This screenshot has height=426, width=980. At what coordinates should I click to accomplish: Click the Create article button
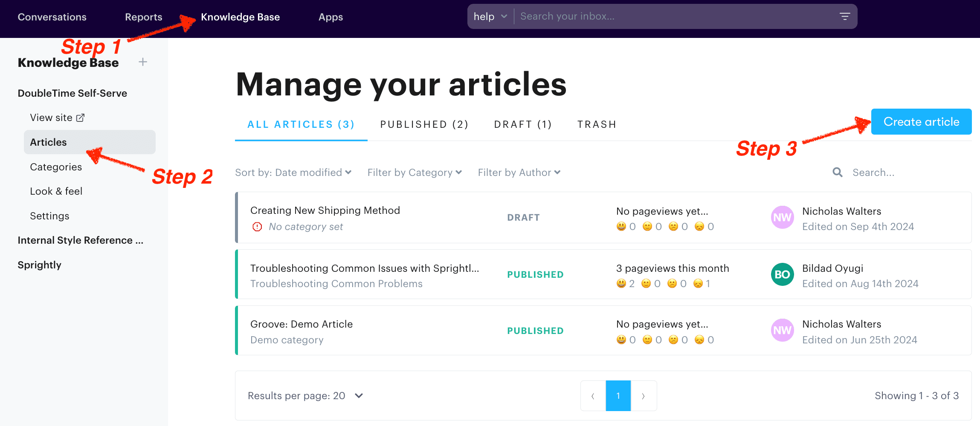pos(921,121)
